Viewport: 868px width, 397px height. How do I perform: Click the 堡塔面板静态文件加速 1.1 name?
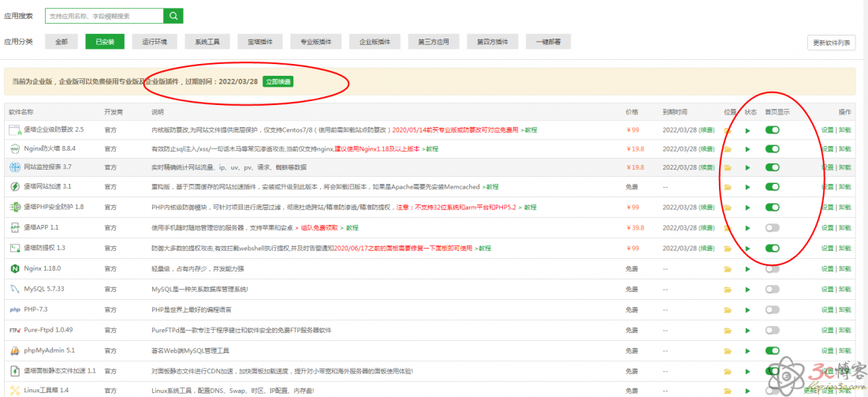(60, 371)
